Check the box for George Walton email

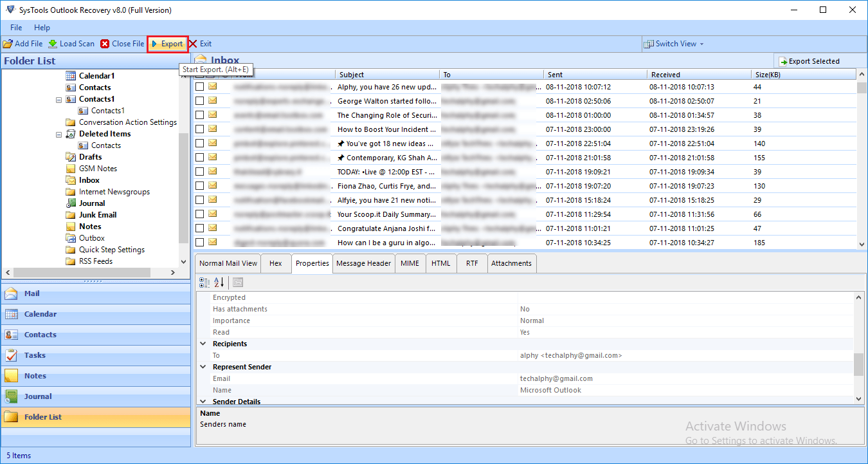(x=200, y=101)
